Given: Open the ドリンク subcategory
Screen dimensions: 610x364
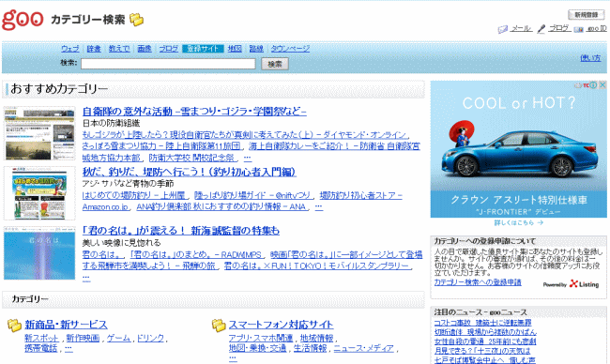Looking at the screenshot, I should (x=150, y=339).
